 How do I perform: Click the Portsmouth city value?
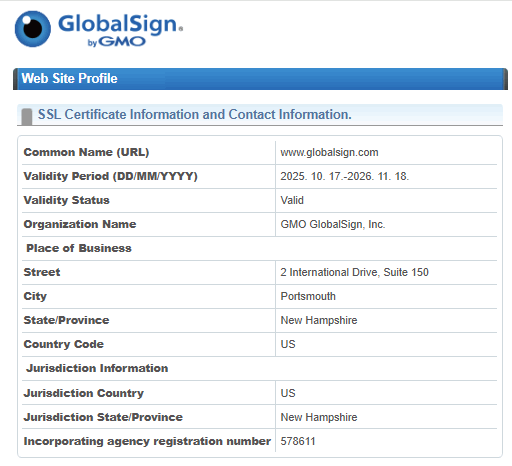click(308, 296)
